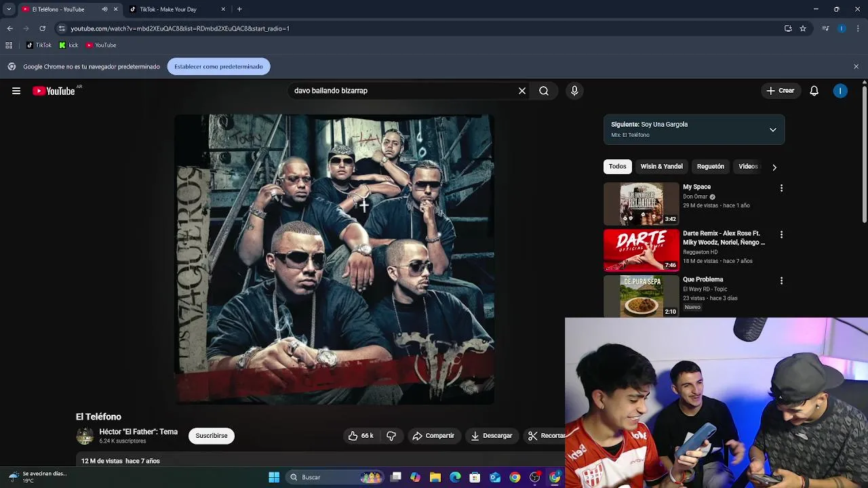Click the Compartir share button
The height and width of the screenshot is (488, 868).
point(433,436)
